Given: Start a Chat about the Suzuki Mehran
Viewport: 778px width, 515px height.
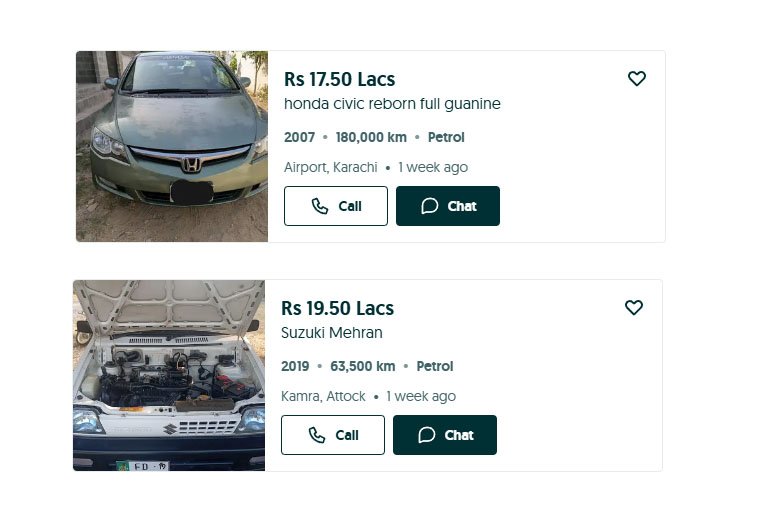Looking at the screenshot, I should [445, 435].
